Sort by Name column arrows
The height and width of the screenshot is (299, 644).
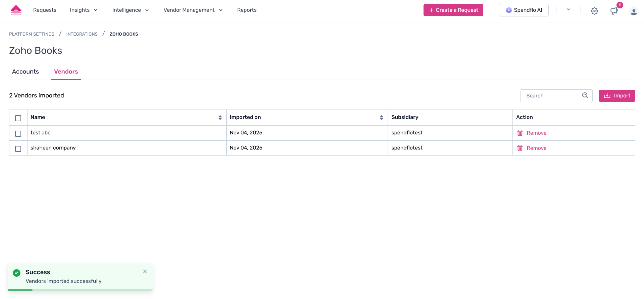pyautogui.click(x=220, y=118)
